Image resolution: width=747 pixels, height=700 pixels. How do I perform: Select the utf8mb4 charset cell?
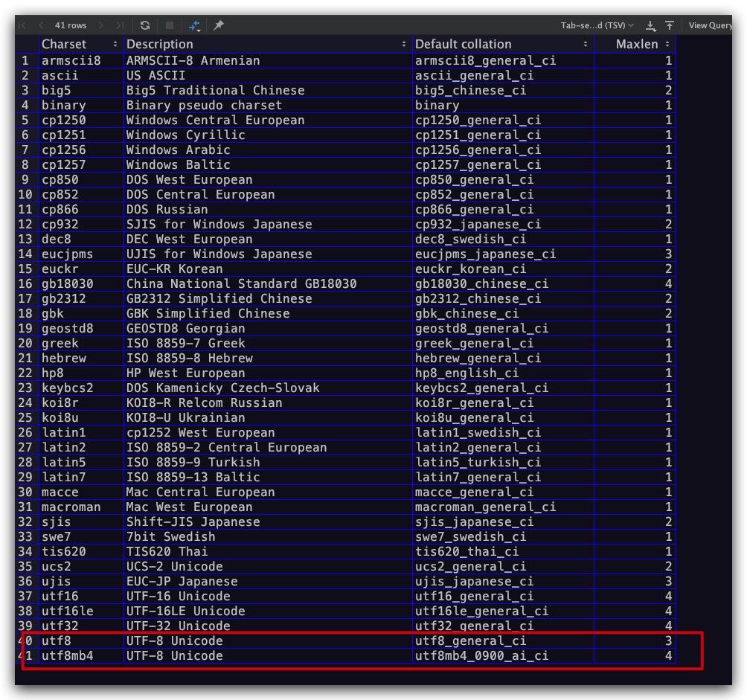[81, 655]
